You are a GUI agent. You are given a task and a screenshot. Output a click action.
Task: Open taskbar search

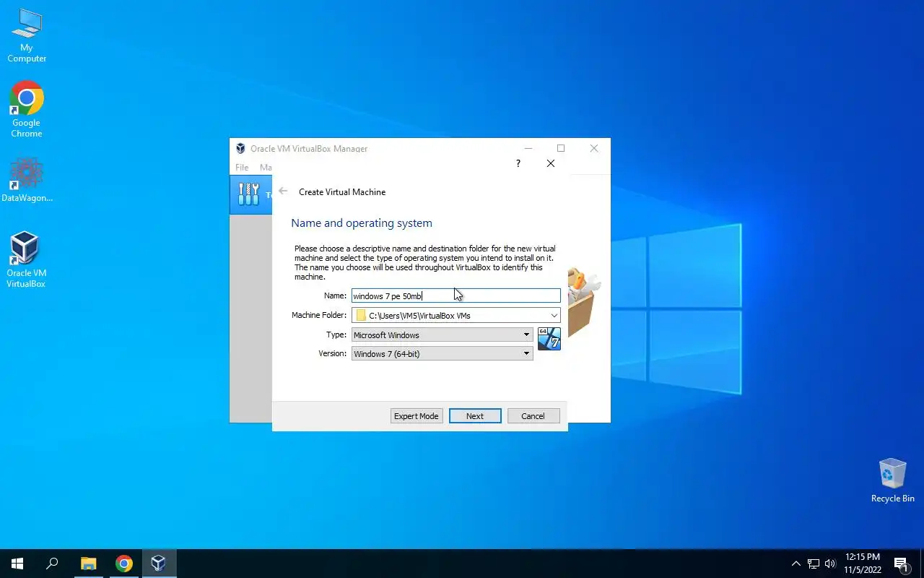tap(52, 564)
